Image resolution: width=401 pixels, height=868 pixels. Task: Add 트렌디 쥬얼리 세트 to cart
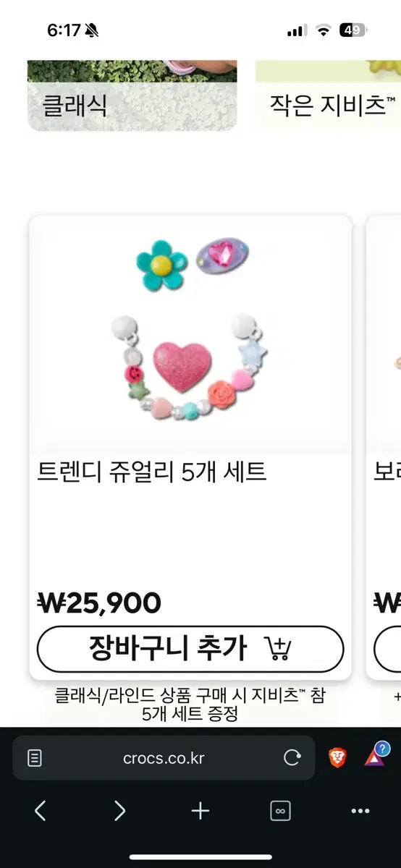coord(190,649)
